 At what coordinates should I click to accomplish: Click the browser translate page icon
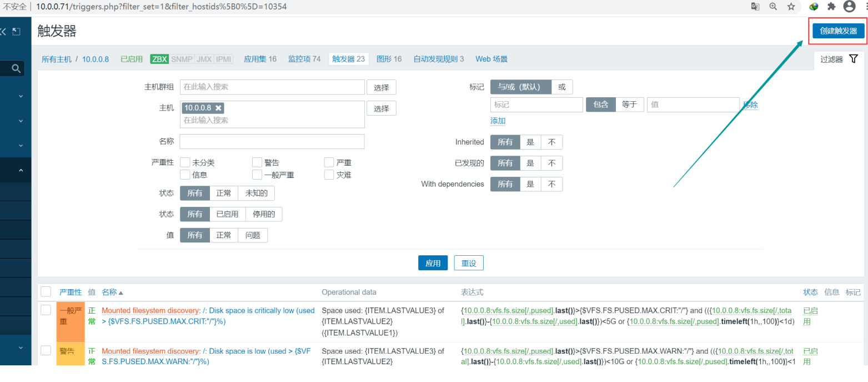(x=755, y=7)
